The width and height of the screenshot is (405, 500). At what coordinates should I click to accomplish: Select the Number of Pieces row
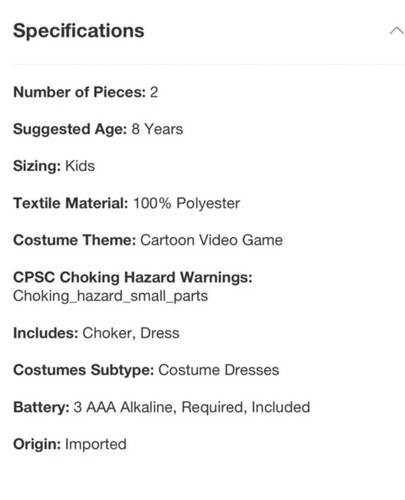[86, 92]
